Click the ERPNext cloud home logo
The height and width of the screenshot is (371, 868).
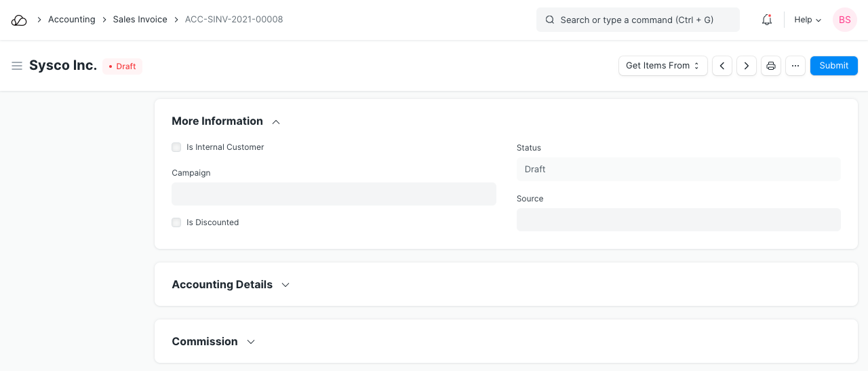click(x=19, y=20)
